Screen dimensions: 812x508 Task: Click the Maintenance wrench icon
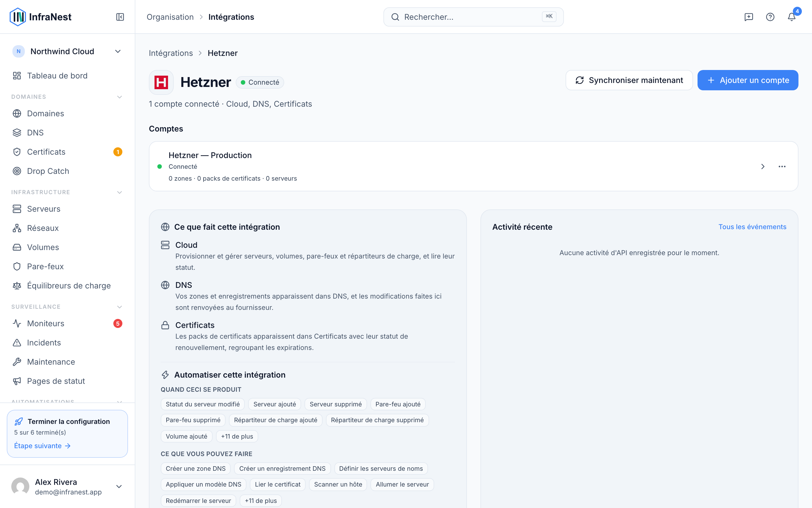(x=17, y=362)
